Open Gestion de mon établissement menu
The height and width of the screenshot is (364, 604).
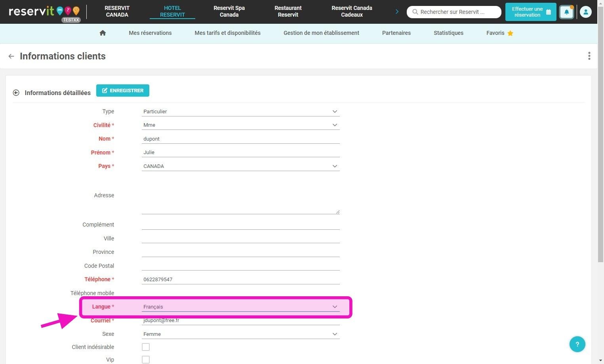(x=321, y=33)
